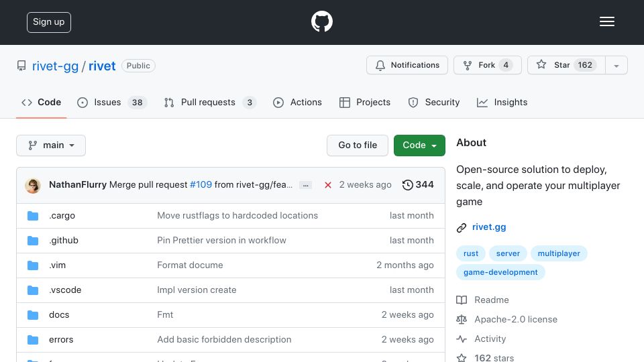The height and width of the screenshot is (362, 644).
Task: Open the 344 commits history
Action: tap(418, 185)
